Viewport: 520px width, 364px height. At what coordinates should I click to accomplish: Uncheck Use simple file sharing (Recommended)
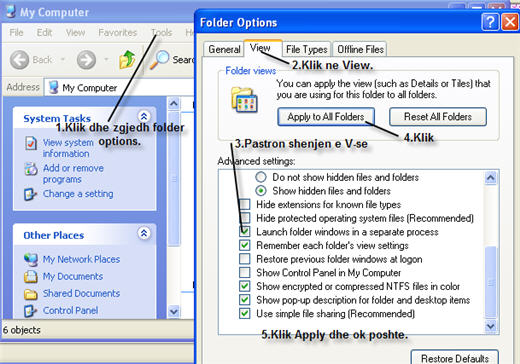tap(245, 314)
